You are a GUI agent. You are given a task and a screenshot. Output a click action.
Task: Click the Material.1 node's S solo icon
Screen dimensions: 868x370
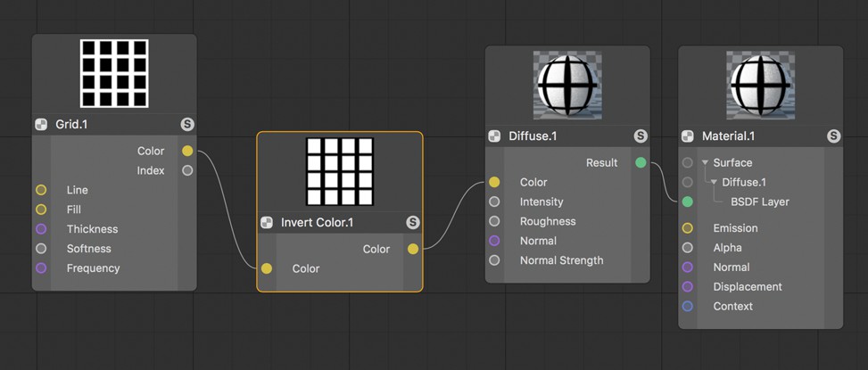pyautogui.click(x=833, y=136)
